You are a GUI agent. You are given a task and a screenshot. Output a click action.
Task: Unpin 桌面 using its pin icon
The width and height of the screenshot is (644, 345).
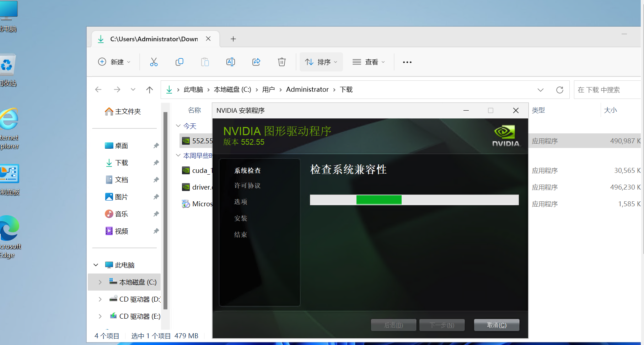(x=156, y=146)
